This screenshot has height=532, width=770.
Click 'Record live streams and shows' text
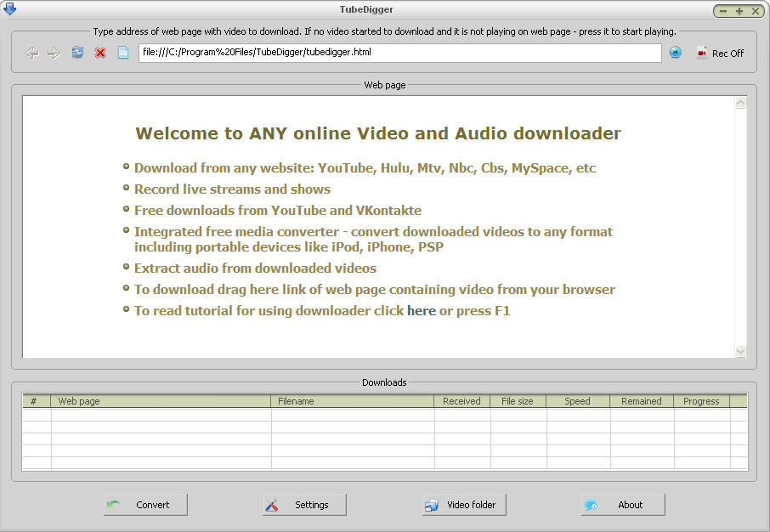tap(232, 190)
